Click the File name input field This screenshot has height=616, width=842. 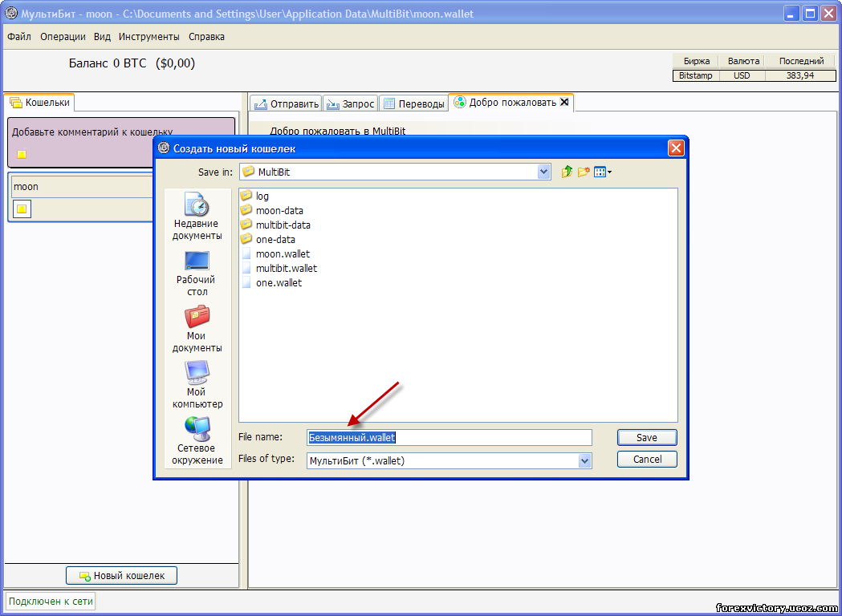449,437
